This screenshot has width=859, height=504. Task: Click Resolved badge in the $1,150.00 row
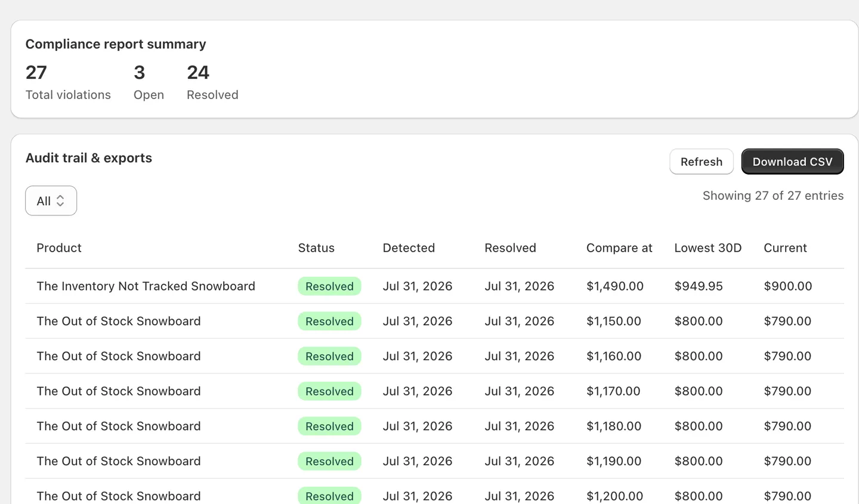click(329, 321)
